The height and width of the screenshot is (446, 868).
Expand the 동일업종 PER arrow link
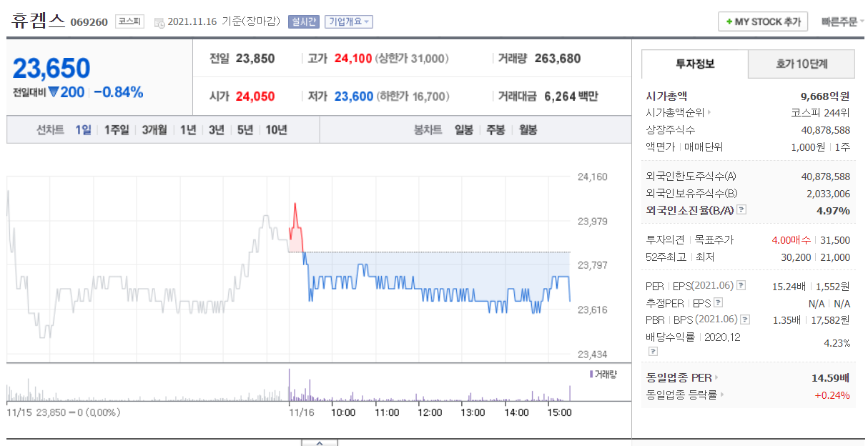716,377
